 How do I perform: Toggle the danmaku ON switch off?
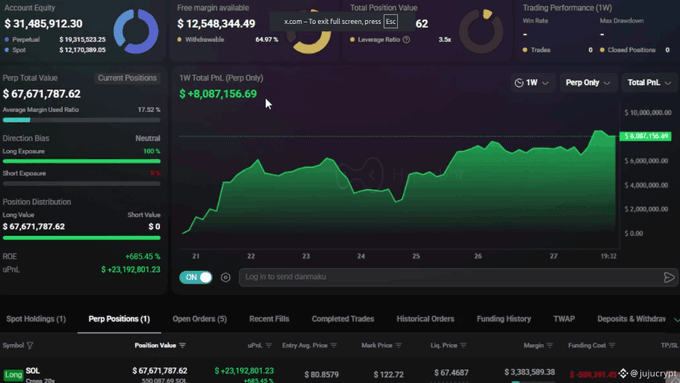tap(196, 278)
